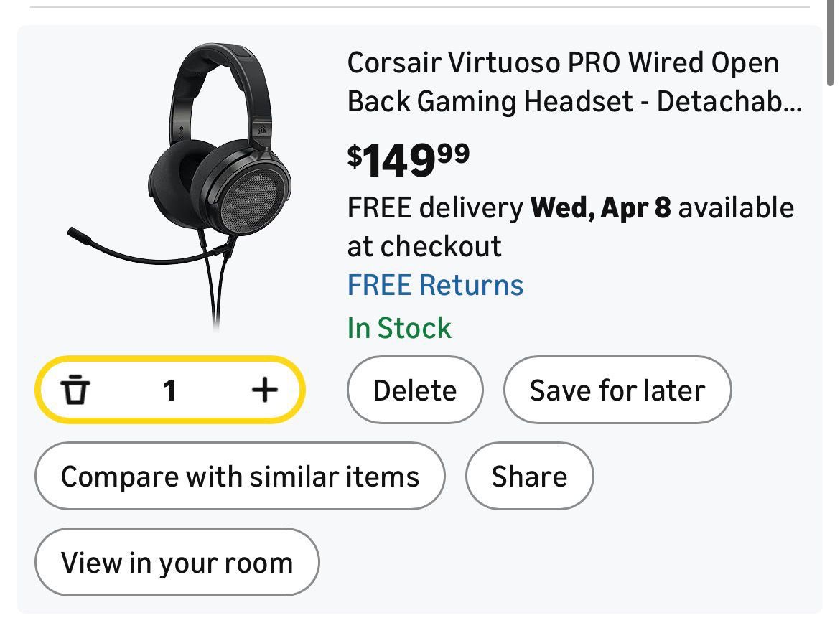The height and width of the screenshot is (623, 840).
Task: Open Compare with similar items
Action: [240, 477]
